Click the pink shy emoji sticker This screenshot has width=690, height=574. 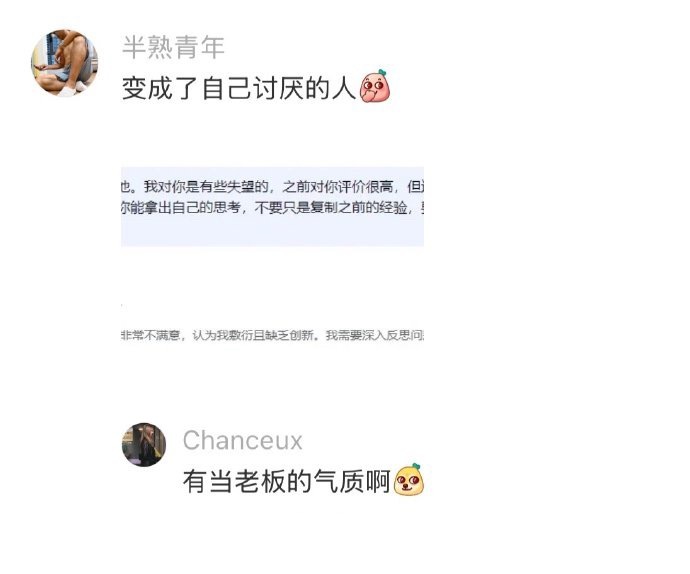tap(374, 86)
